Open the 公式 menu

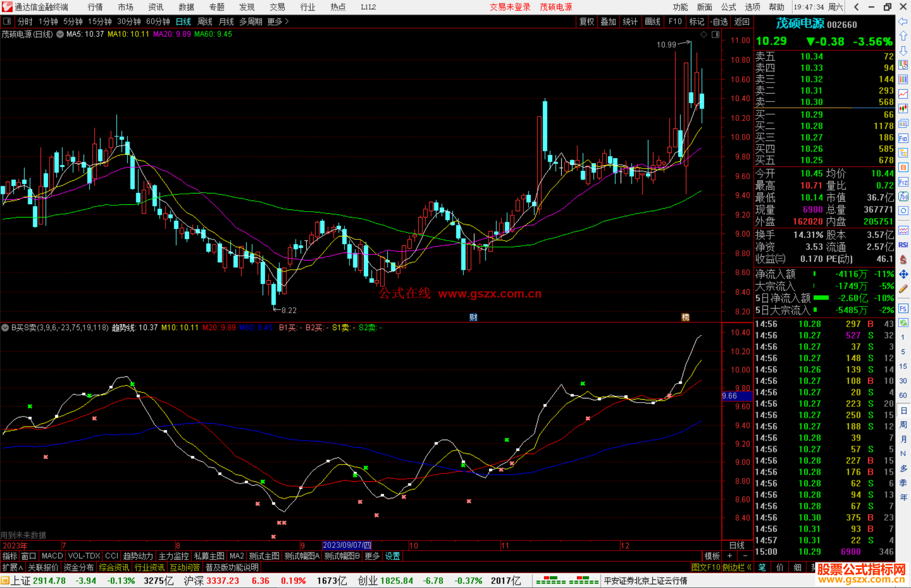coord(728,7)
